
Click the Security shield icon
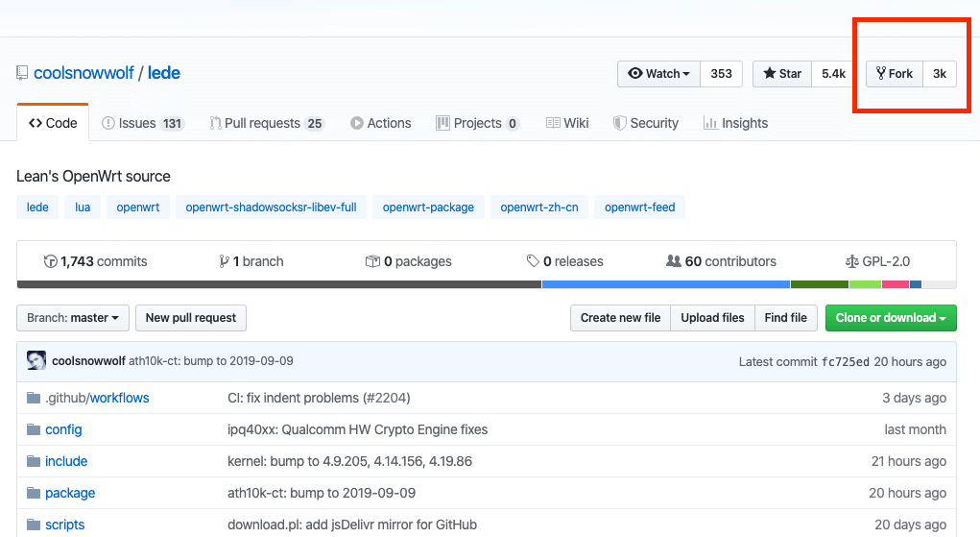[620, 123]
